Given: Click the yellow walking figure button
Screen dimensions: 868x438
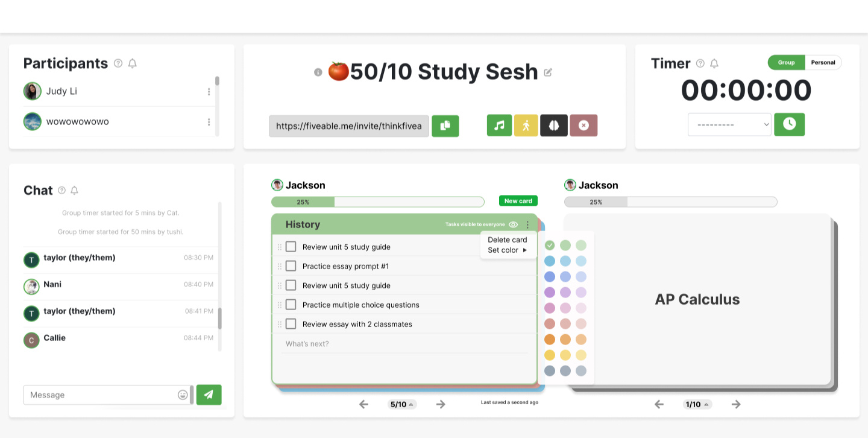Looking at the screenshot, I should click(526, 125).
